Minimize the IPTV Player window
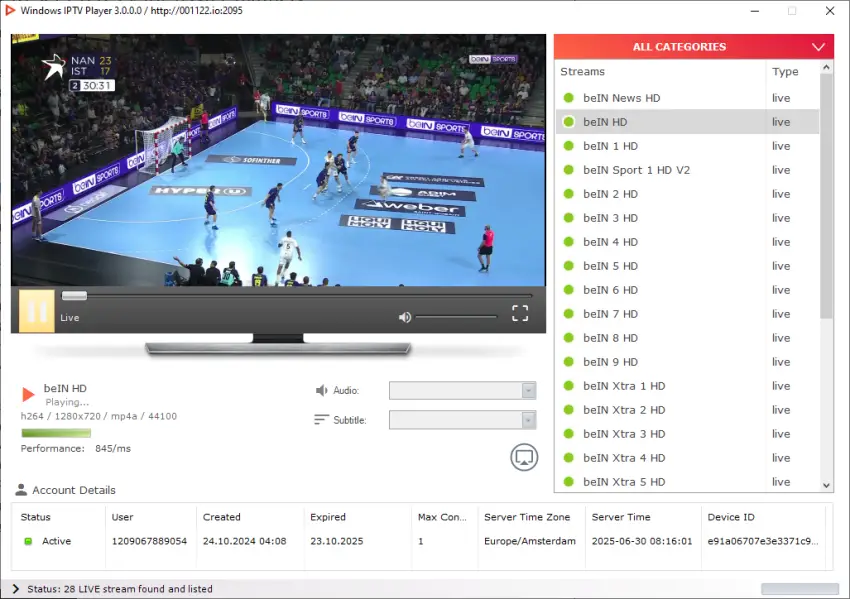 pyautogui.click(x=755, y=11)
